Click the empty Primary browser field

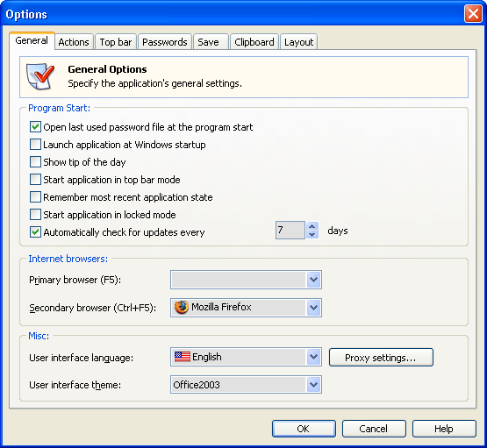[x=239, y=280]
